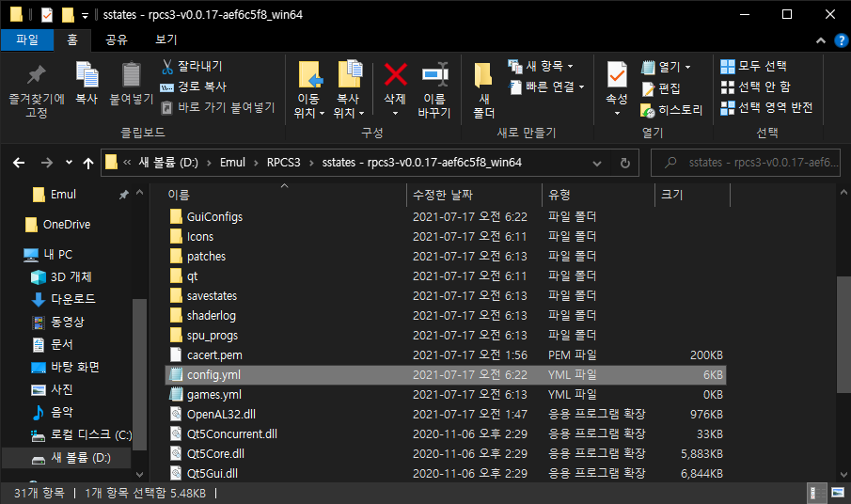Collapse the ribbon with the chevron
Screen dimensions: 851x504
click(821, 40)
